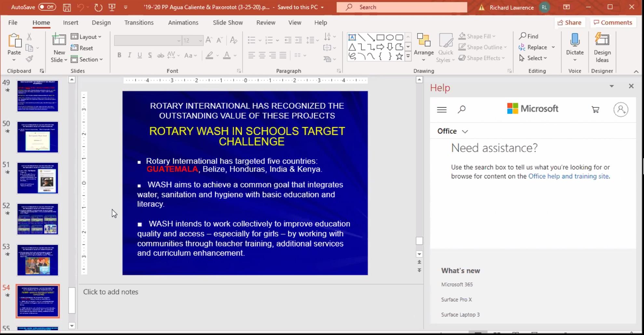The width and height of the screenshot is (644, 335).
Task: Open the font color picker
Action: tap(235, 55)
